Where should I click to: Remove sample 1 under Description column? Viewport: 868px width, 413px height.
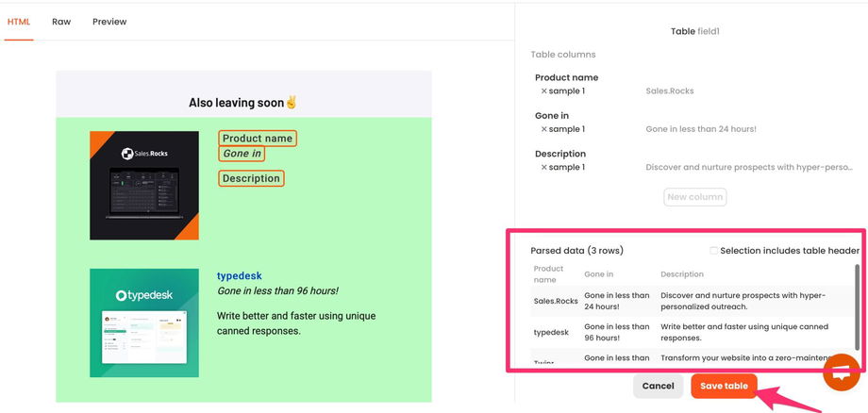coord(544,168)
